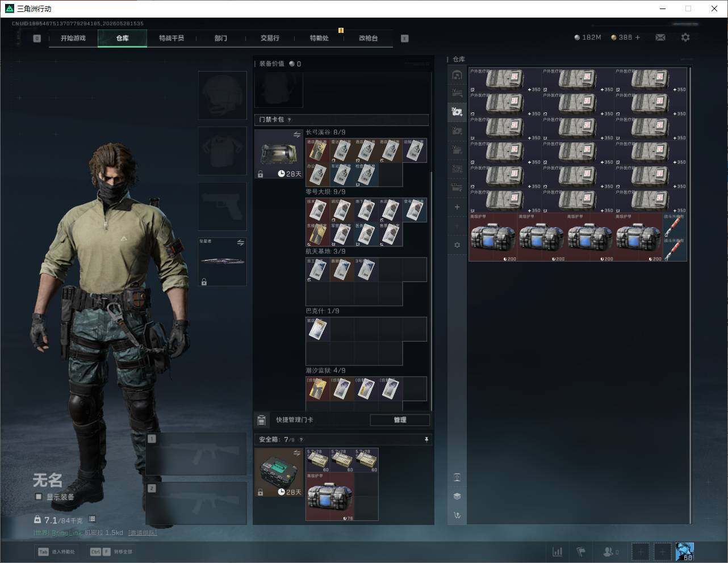Click the body armor equipment slot
Viewport: 728px width, 563px height.
click(222, 150)
